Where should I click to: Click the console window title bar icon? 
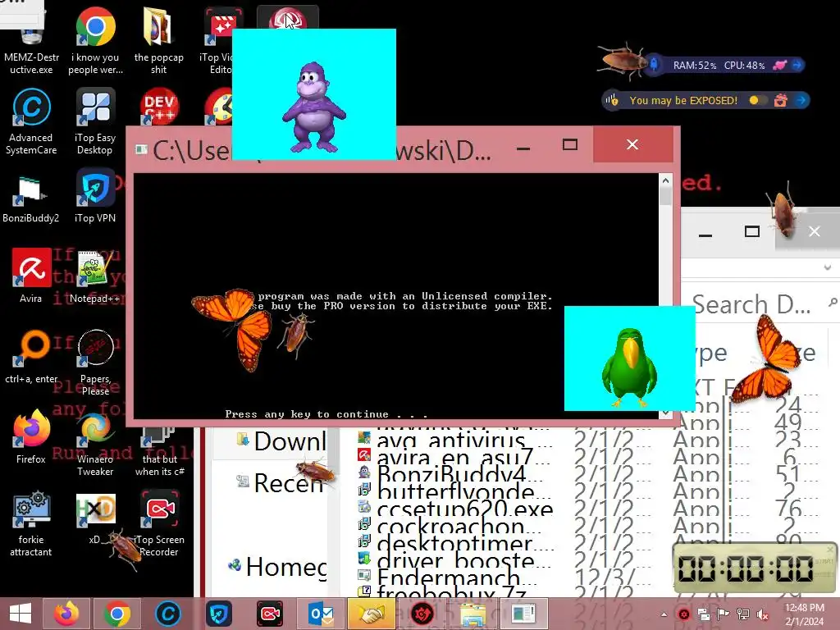(141, 149)
